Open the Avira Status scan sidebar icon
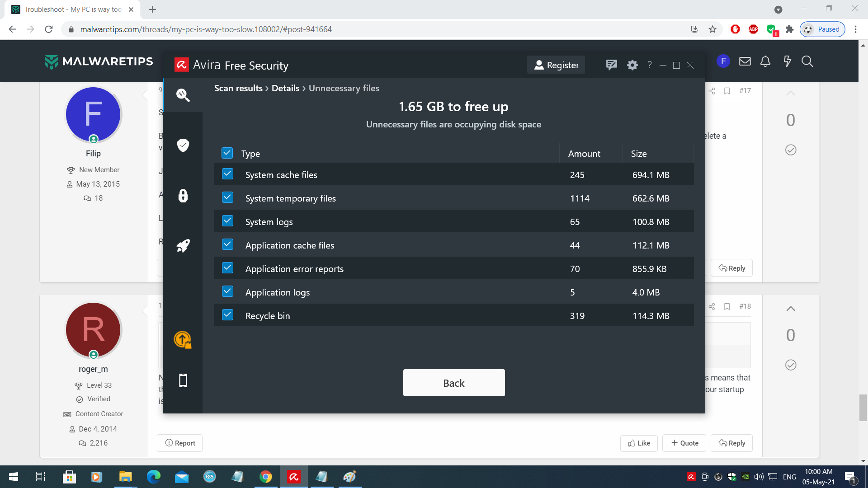868x488 pixels. click(x=183, y=95)
